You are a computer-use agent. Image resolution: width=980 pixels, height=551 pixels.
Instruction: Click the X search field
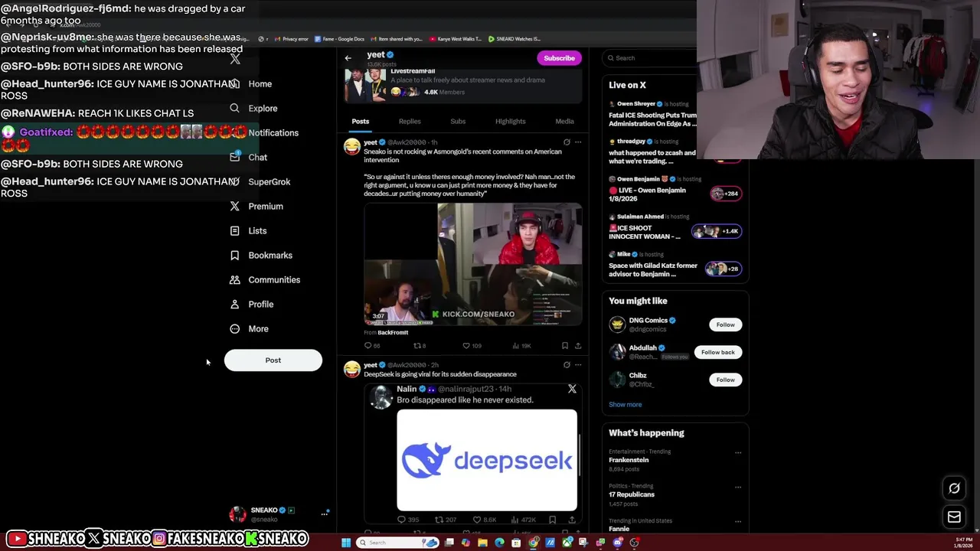(x=649, y=58)
